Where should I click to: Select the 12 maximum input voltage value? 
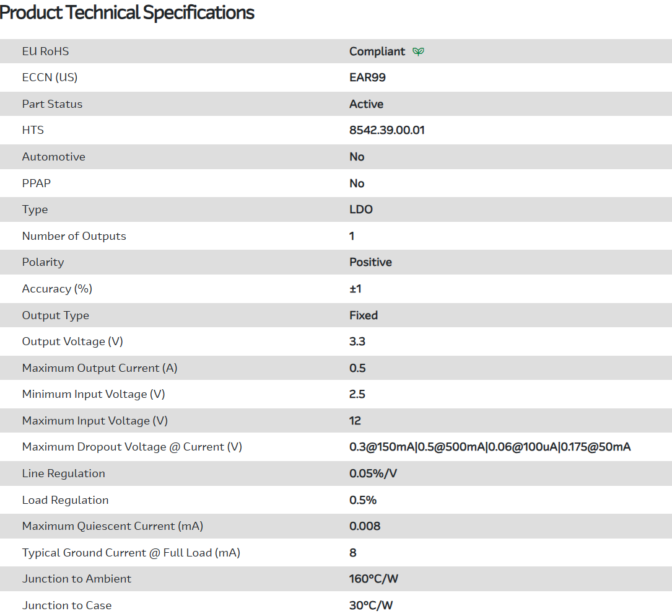[x=355, y=421]
